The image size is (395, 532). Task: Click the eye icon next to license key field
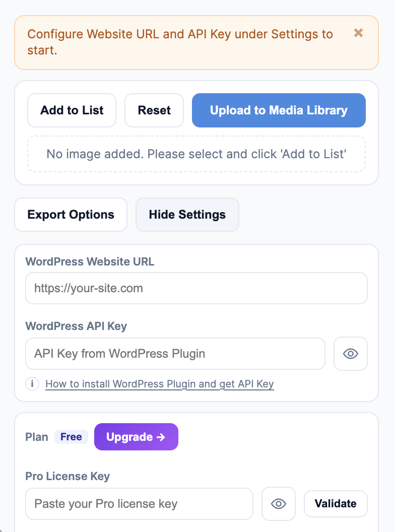pos(279,504)
